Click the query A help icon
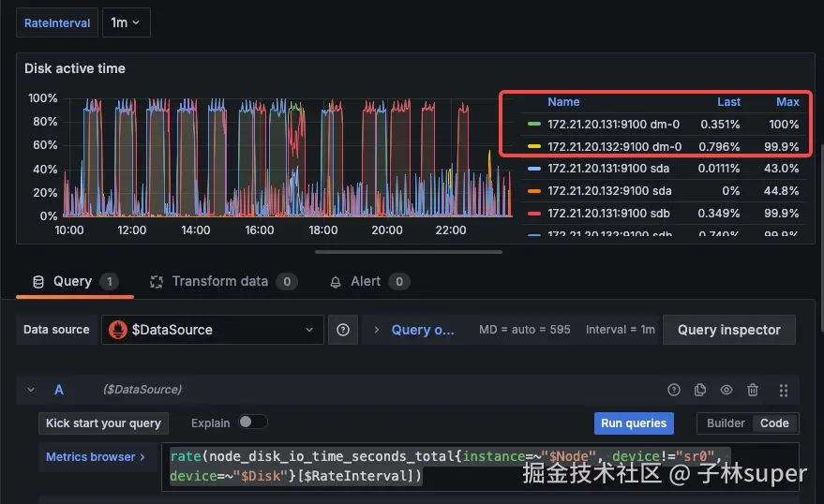This screenshot has width=824, height=504. [x=674, y=390]
